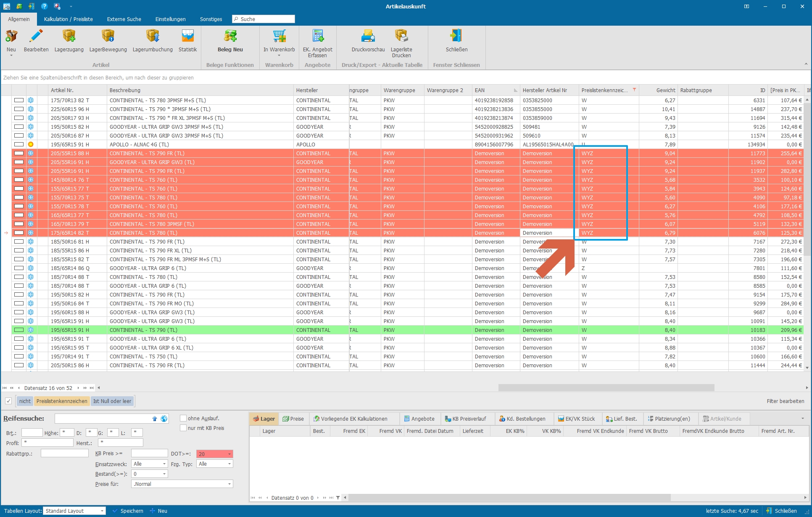Open the Druckvorschau print preview
Image resolution: width=812 pixels, height=517 pixels.
(x=368, y=41)
